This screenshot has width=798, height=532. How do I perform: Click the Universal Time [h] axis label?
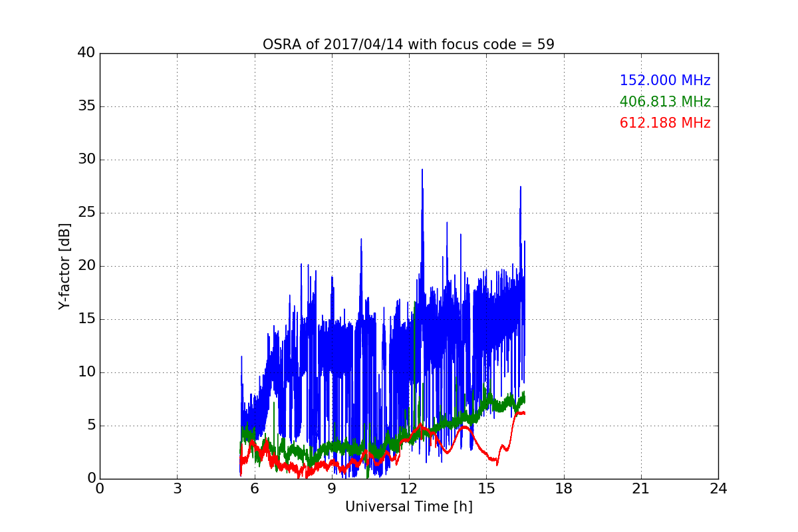tap(409, 507)
